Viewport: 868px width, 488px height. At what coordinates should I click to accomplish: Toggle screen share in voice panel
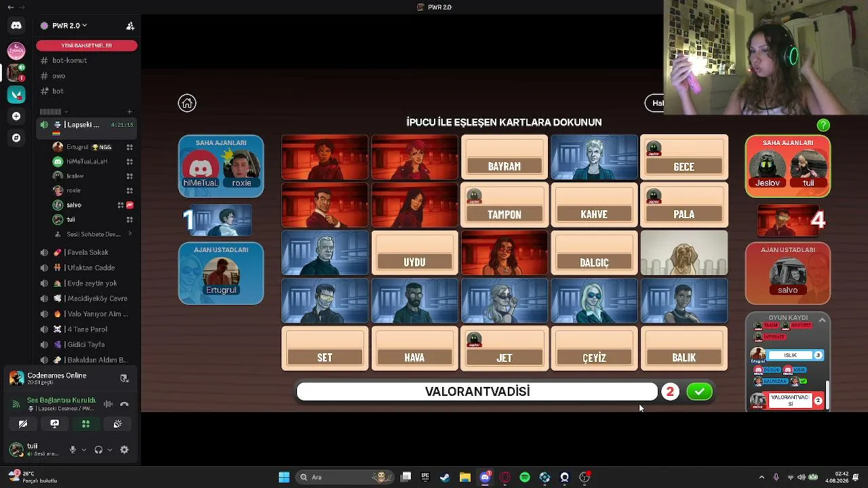[x=54, y=424]
